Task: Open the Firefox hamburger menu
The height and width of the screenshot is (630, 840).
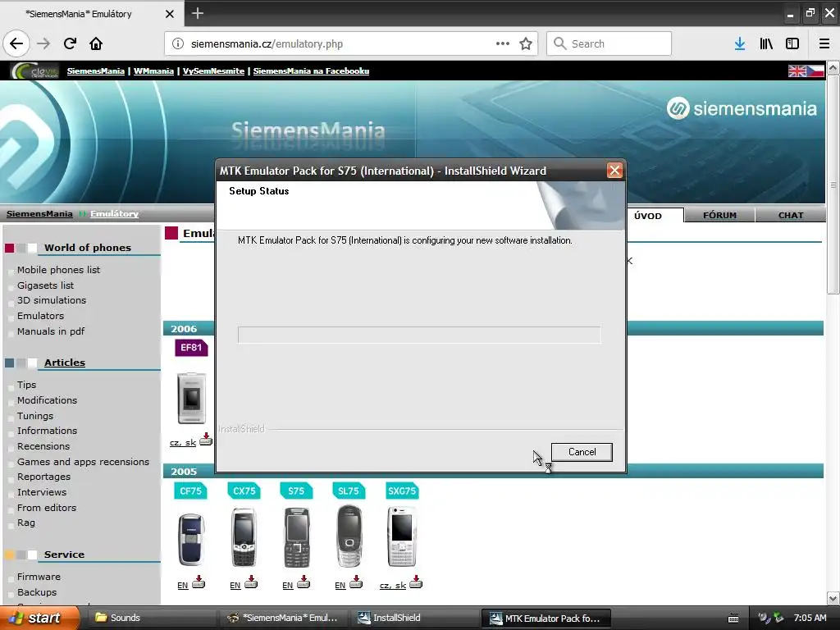Action: click(x=824, y=43)
